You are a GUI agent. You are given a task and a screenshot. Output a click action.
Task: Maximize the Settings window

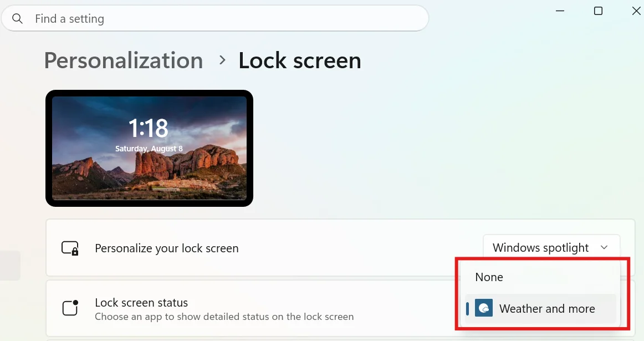pos(599,11)
